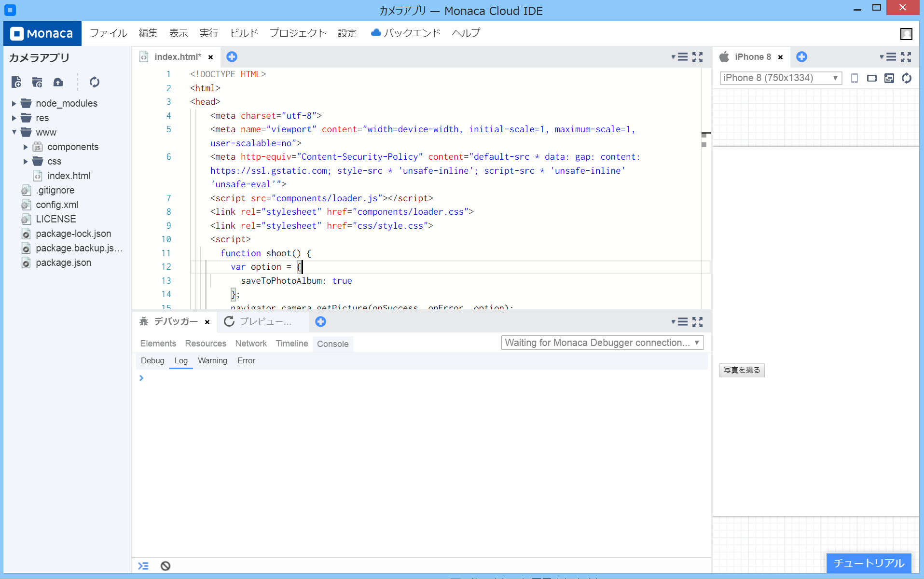The height and width of the screenshot is (579, 924).
Task: Toggle layout icon at top right
Action: (906, 34)
